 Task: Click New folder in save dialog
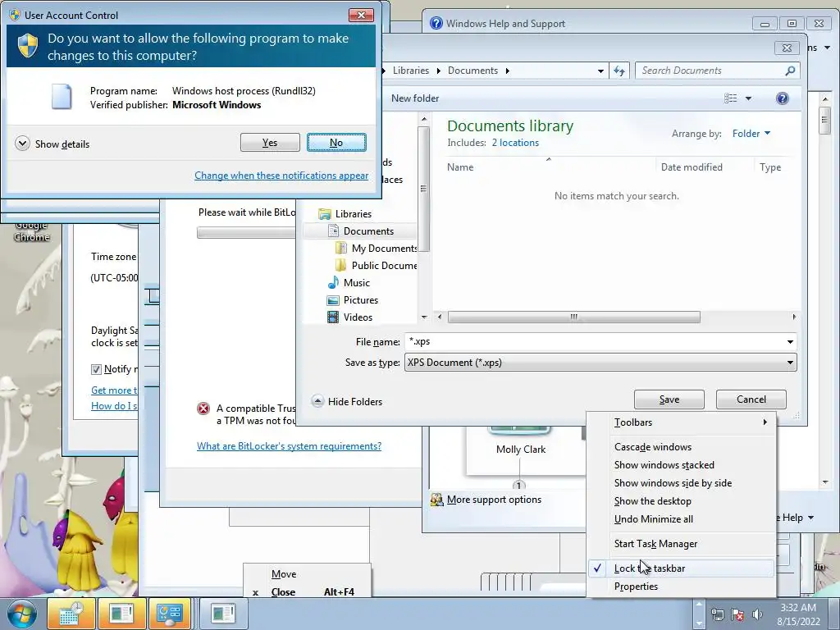click(414, 98)
